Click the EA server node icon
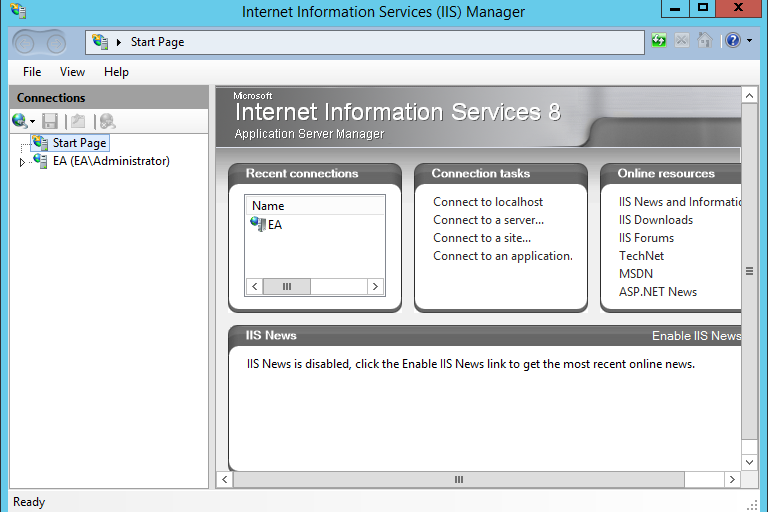The image size is (768, 512). pyautogui.click(x=40, y=161)
